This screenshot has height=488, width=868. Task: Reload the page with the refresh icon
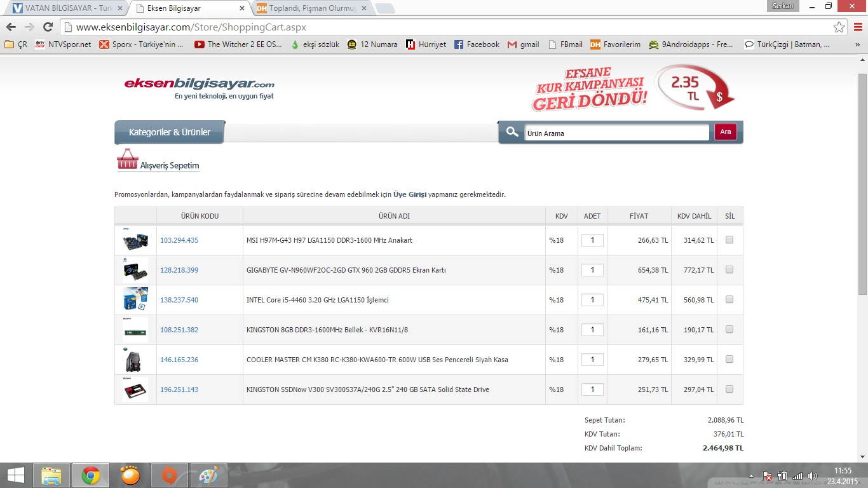click(48, 27)
